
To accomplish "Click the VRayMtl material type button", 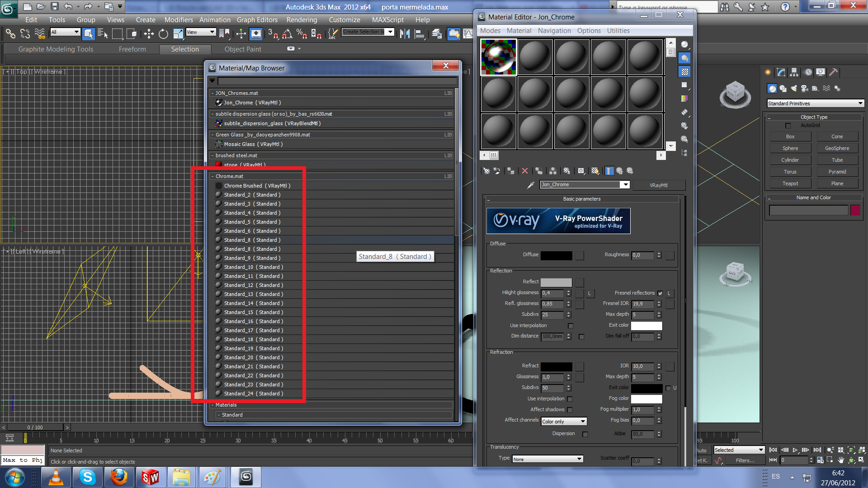I will click(658, 185).
